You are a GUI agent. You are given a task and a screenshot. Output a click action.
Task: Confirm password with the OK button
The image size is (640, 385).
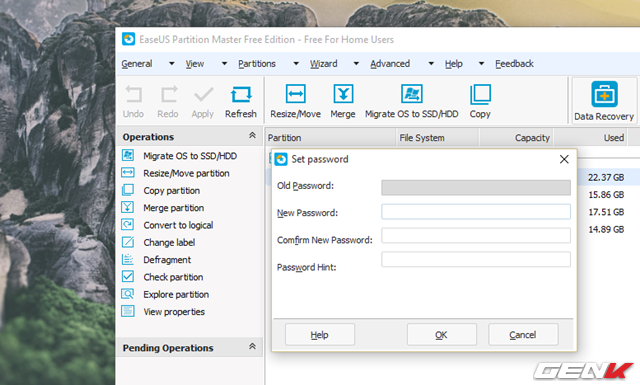coord(441,335)
